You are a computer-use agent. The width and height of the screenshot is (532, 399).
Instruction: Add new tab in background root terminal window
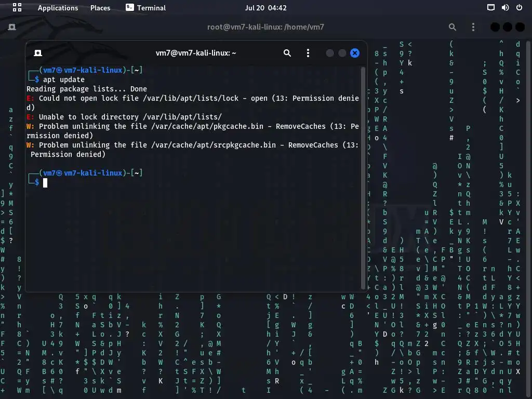coord(12,27)
